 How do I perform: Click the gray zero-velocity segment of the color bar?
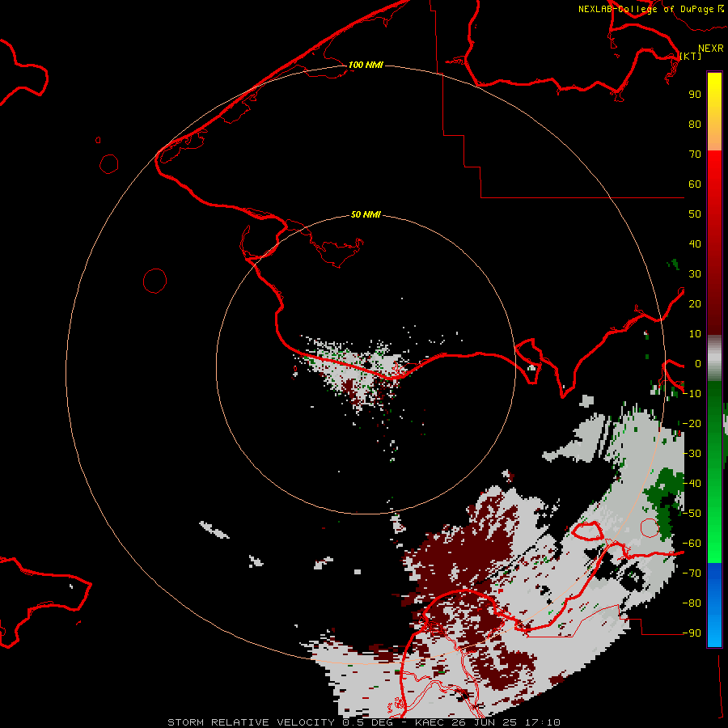coord(714,358)
